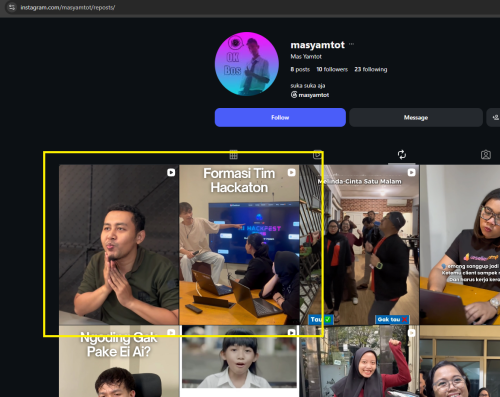Click the reel icon on Melinda-Cinta Satu Malam thumbnail
Screen dimensions: 500x397
(412, 172)
